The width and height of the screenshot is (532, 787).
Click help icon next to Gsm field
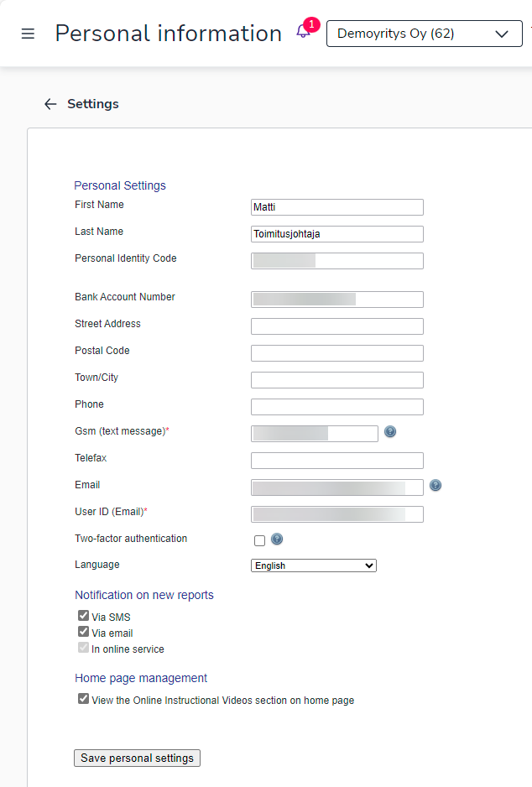[x=390, y=432]
